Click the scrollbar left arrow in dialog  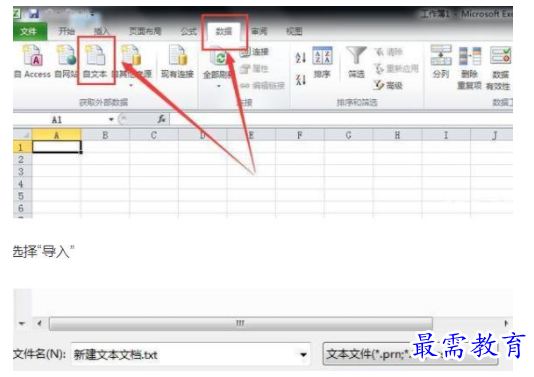click(40, 323)
